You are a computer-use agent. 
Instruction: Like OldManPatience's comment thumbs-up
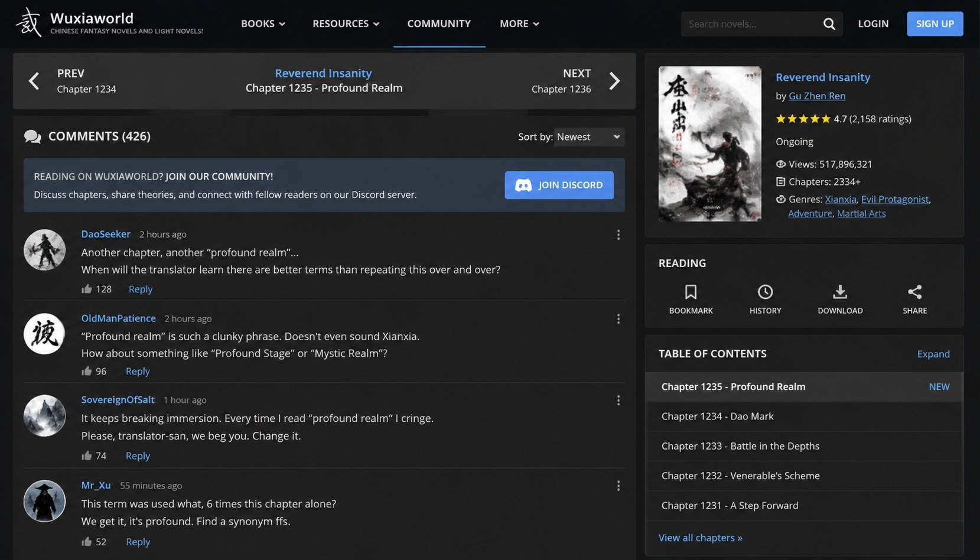tap(87, 371)
